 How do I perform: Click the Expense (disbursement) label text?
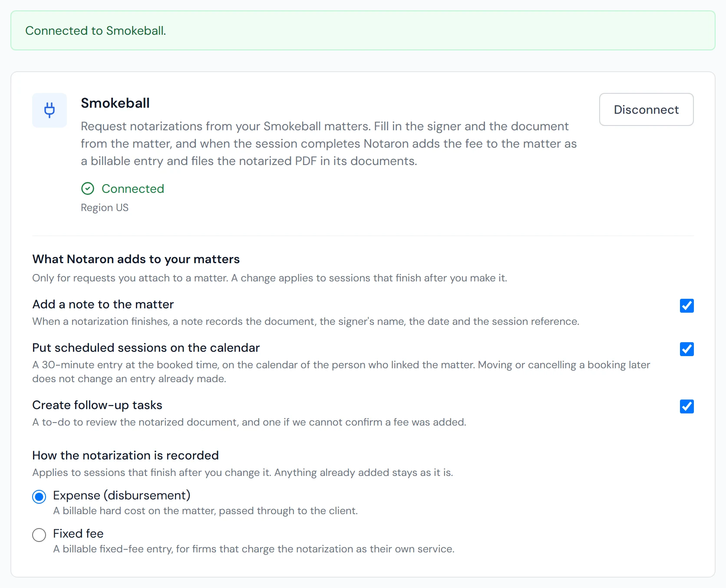[122, 496]
